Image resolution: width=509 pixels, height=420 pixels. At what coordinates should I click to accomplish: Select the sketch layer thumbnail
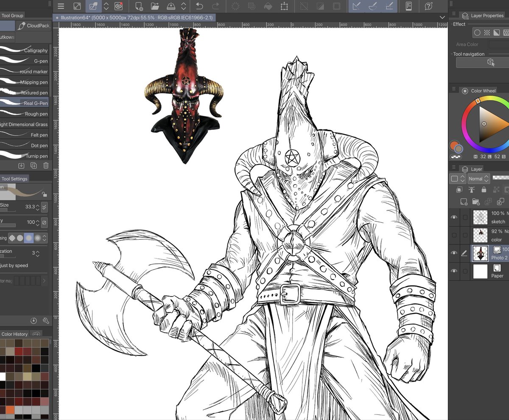click(481, 217)
